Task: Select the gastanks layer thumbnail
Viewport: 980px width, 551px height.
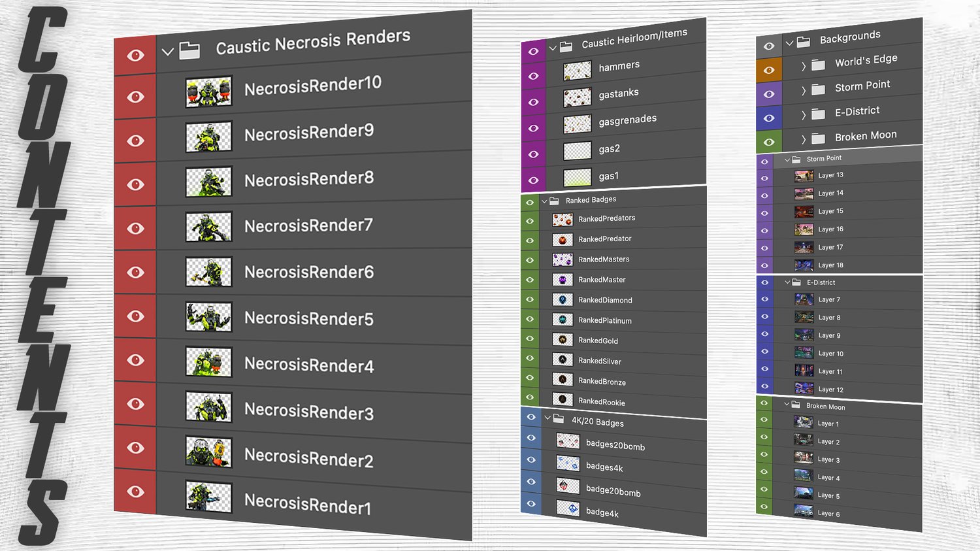Action: (578, 97)
